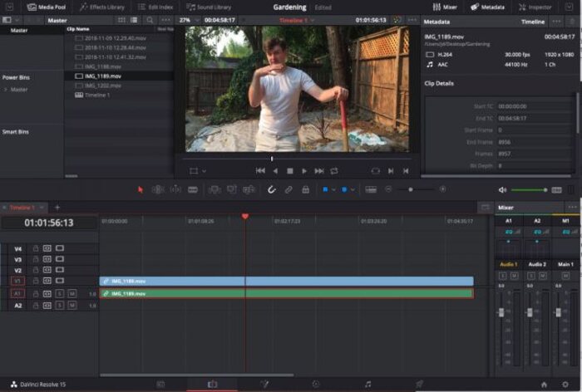Select IMG_1189.mov in the media pool
582x392 pixels.
point(119,76)
